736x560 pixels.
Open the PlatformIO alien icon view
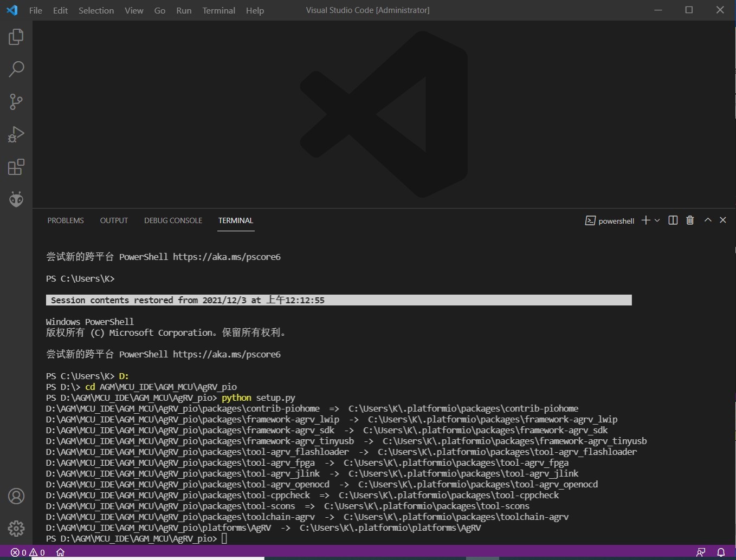[x=16, y=199]
